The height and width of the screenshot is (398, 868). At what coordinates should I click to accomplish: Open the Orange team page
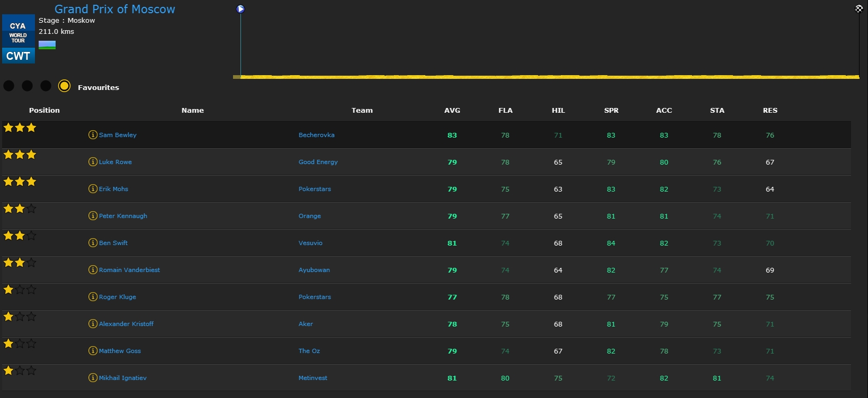(x=310, y=216)
